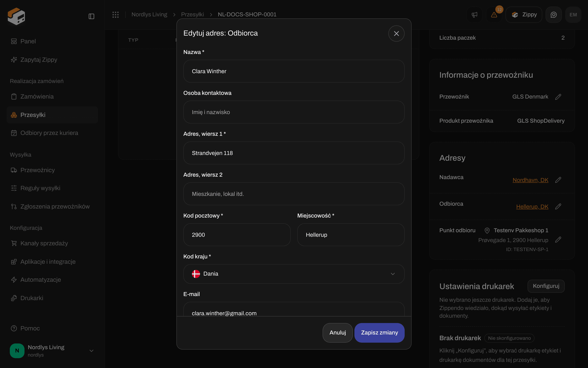Open Zgłoszenia przewoźników in sidebar

[52, 206]
